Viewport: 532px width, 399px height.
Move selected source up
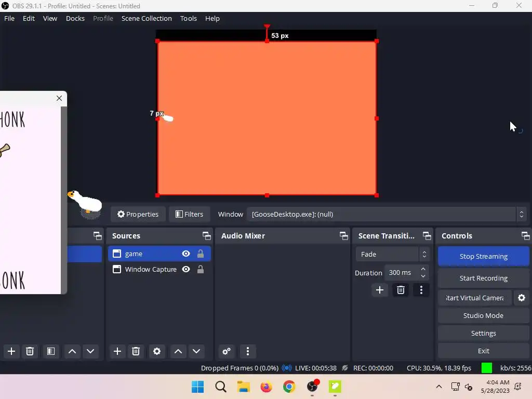[178, 351]
